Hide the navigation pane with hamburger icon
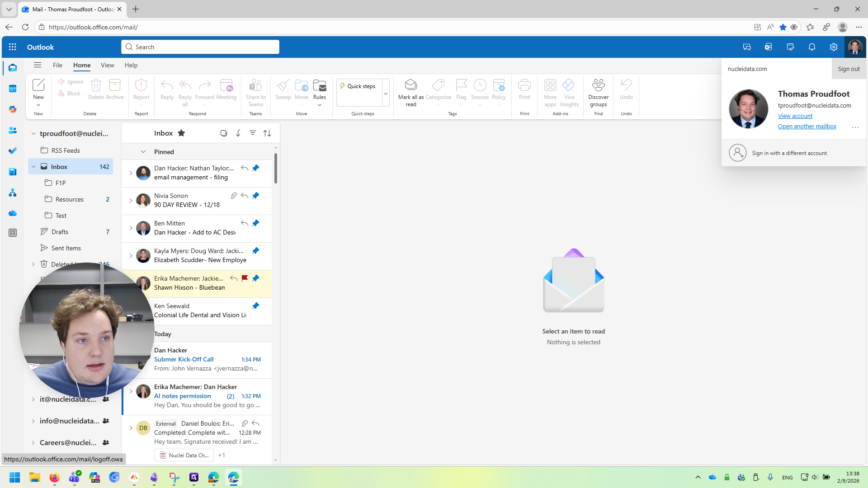This screenshot has width=868, height=488. 38,65
